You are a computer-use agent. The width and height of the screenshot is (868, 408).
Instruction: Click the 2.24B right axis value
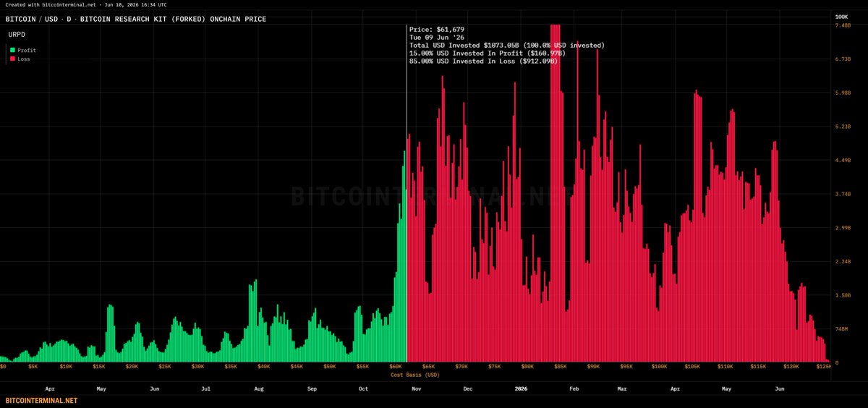click(842, 262)
